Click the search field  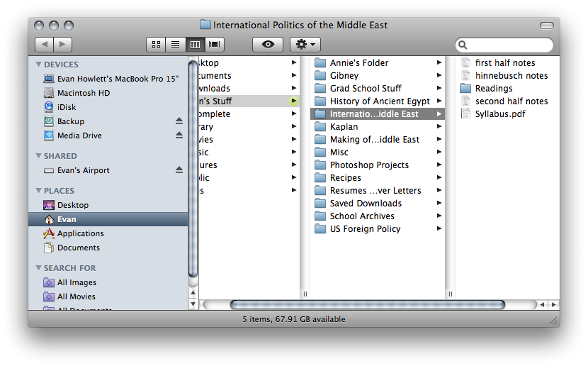tap(504, 45)
